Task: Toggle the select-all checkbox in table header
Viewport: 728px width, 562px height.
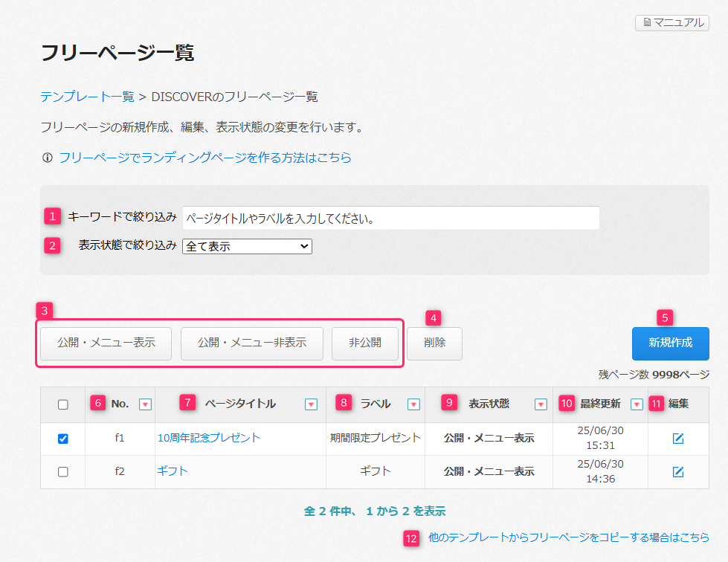Action: tap(63, 404)
